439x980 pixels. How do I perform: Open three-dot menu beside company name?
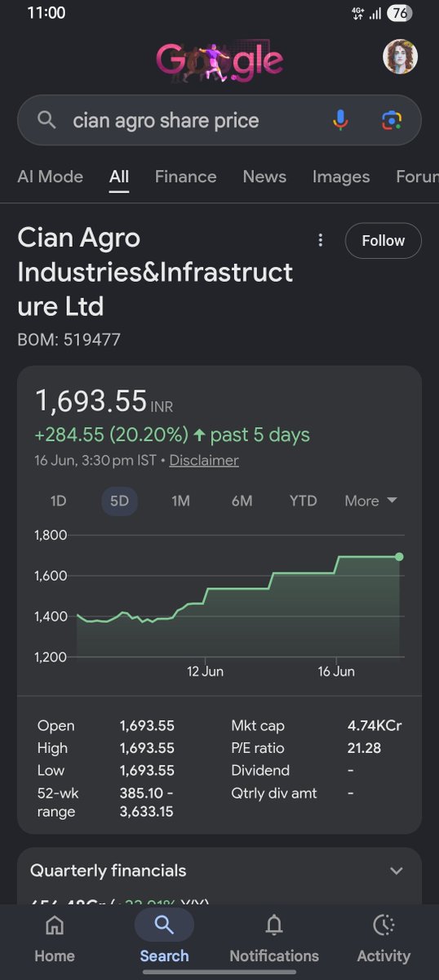[x=321, y=240]
